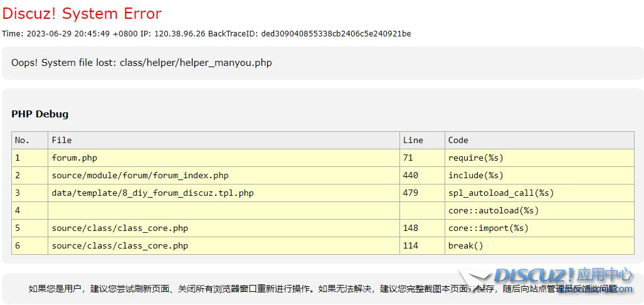Click the Line column header
The width and height of the screenshot is (644, 305).
pyautogui.click(x=413, y=140)
